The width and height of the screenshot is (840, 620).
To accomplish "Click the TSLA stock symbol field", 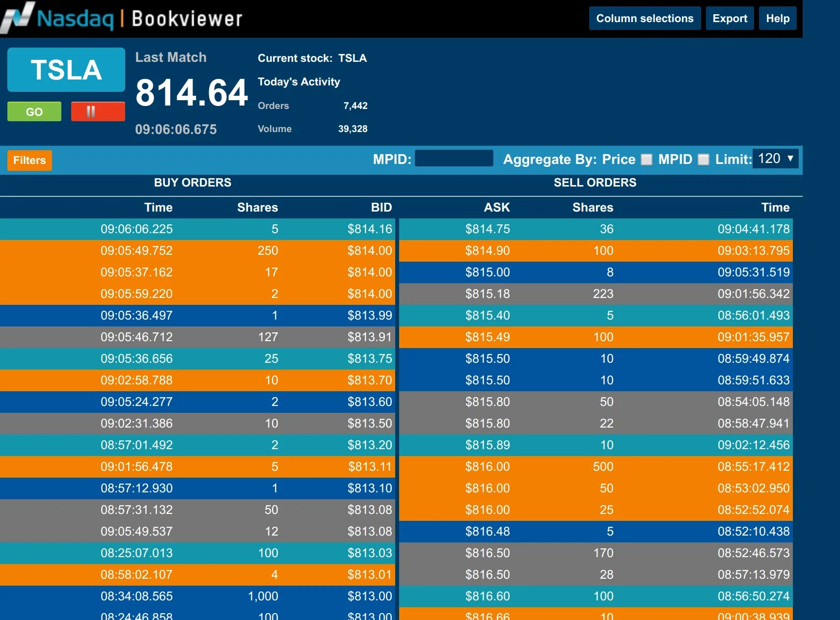I will (x=66, y=70).
